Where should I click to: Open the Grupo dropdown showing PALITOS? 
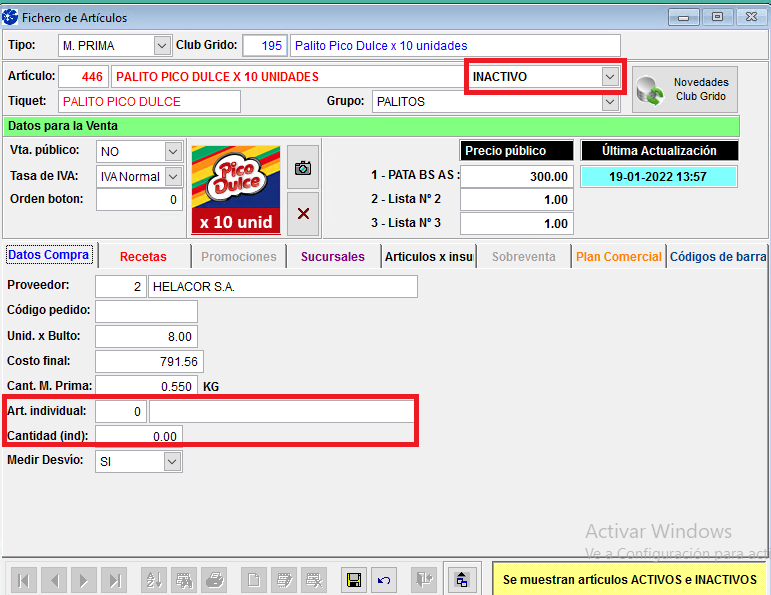tap(609, 101)
